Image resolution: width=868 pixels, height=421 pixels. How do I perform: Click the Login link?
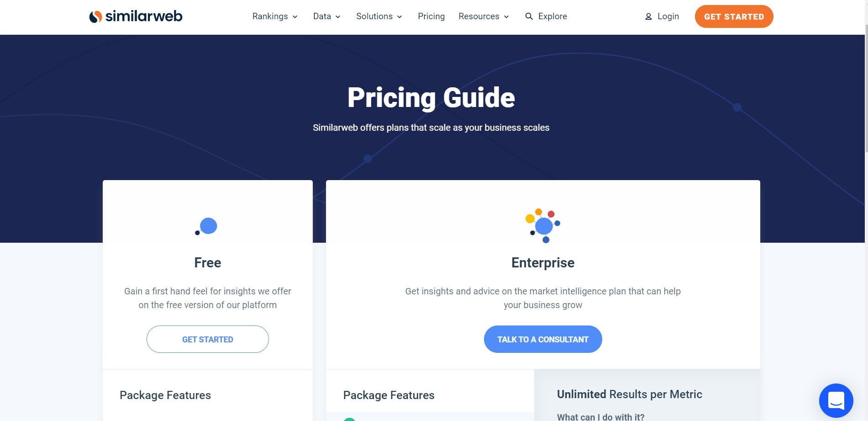click(x=668, y=16)
